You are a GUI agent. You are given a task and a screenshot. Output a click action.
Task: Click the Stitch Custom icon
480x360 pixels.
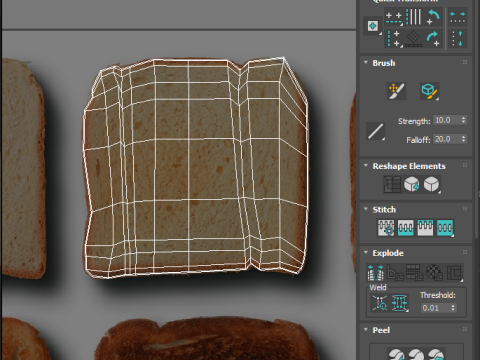445,228
